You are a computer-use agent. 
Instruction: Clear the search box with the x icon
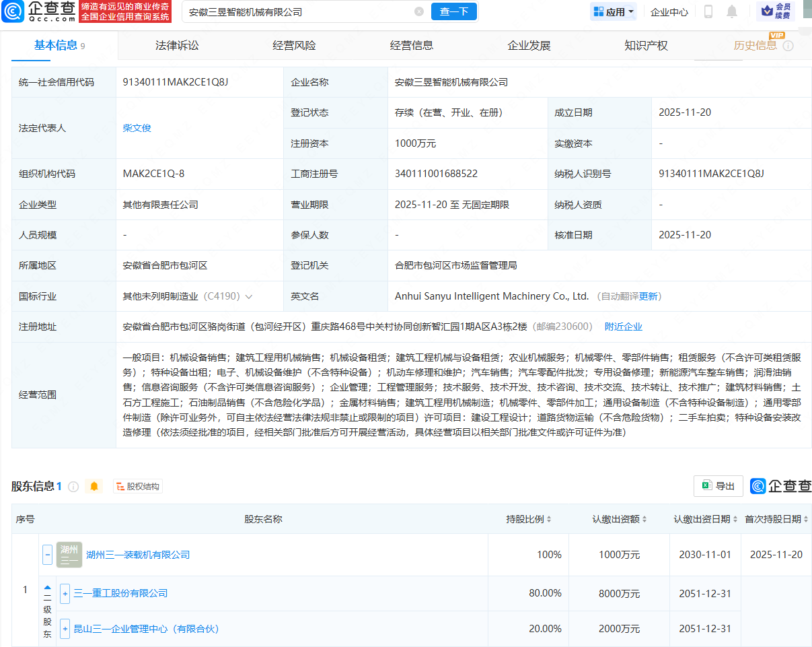[420, 12]
